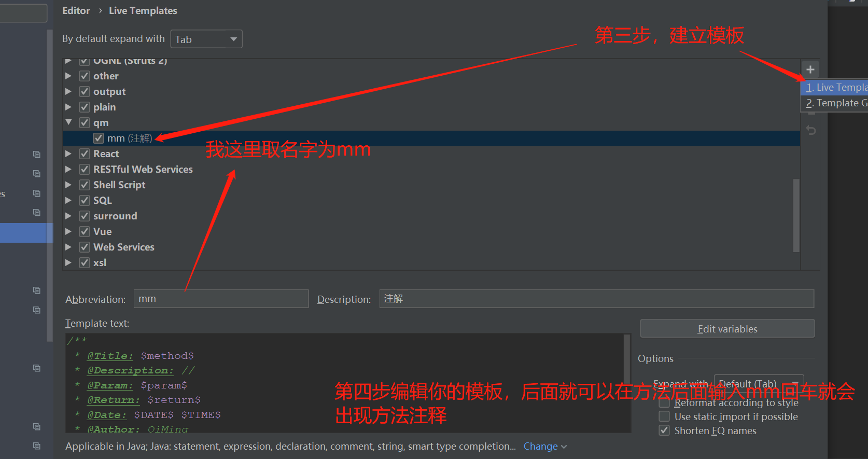Click the Description text field
The width and height of the screenshot is (868, 459).
click(x=596, y=299)
